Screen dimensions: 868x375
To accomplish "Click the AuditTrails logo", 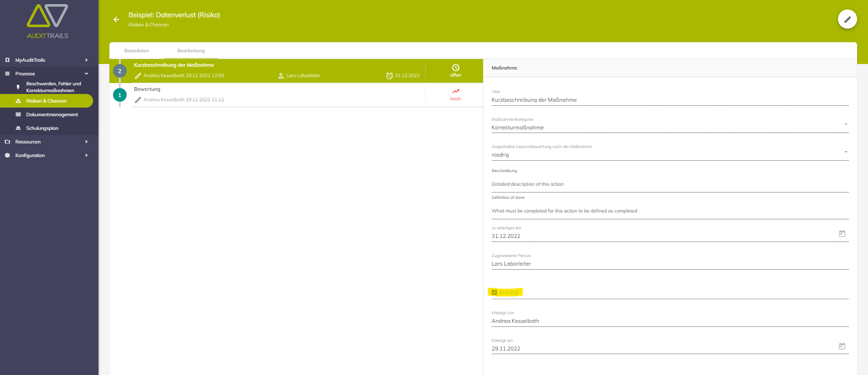I will pos(48,21).
